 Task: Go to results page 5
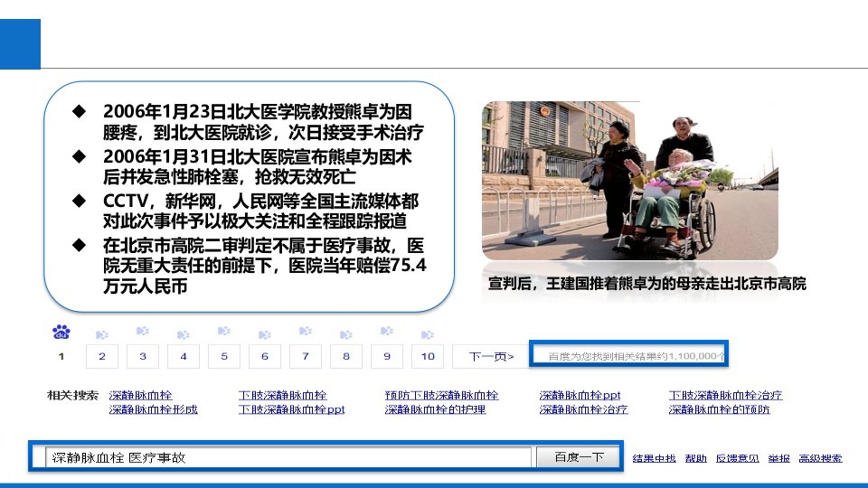[x=224, y=356]
